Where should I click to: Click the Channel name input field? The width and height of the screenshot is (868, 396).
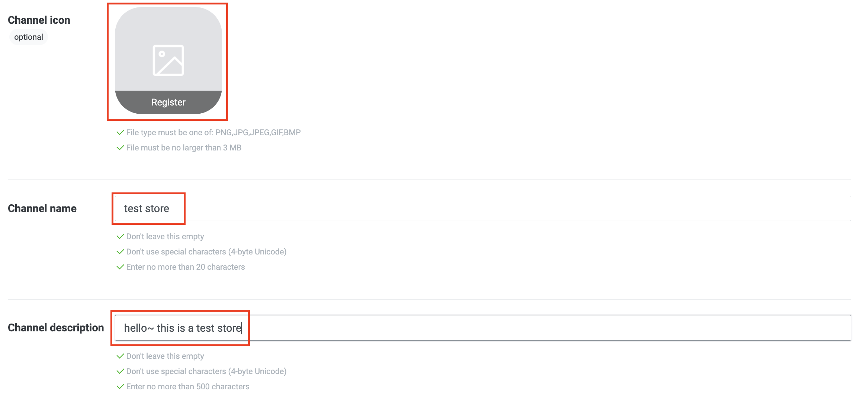tap(483, 208)
